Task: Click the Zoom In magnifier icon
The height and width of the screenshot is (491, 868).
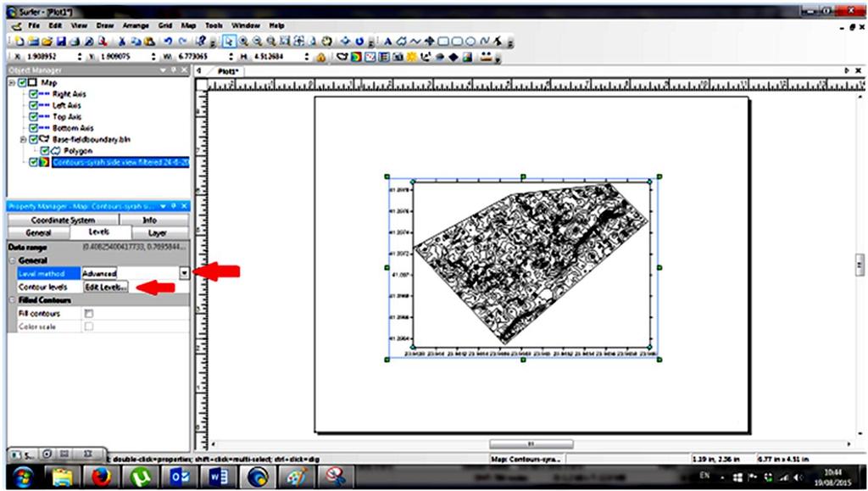Action: coord(243,42)
